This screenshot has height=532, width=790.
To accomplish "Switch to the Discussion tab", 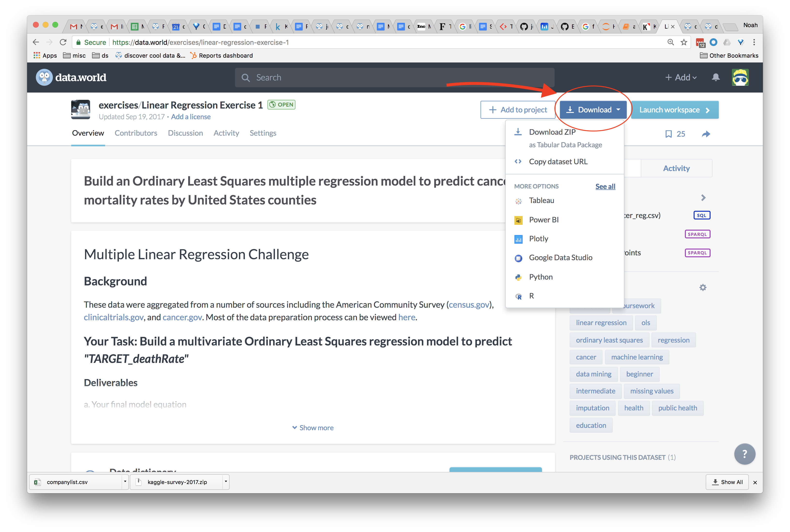I will [x=185, y=133].
